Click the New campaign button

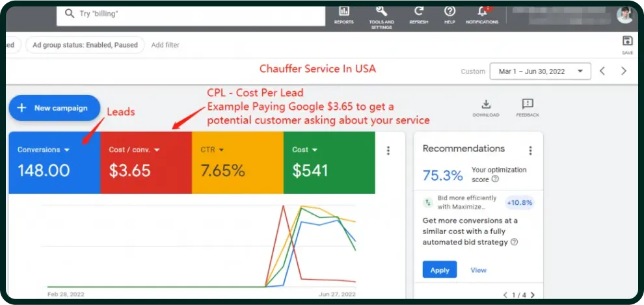point(54,108)
